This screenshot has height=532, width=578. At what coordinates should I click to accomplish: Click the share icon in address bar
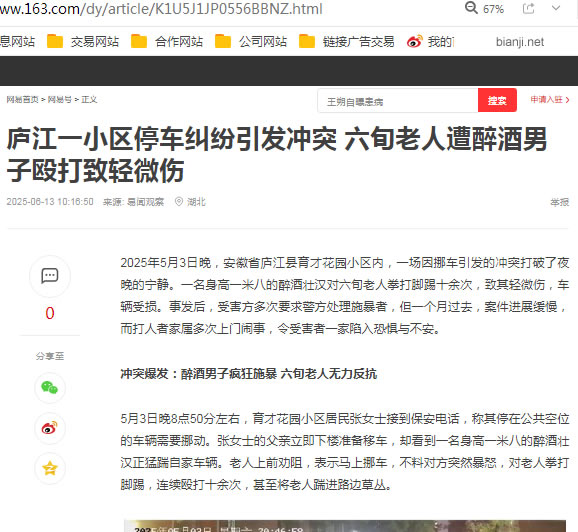[x=529, y=8]
